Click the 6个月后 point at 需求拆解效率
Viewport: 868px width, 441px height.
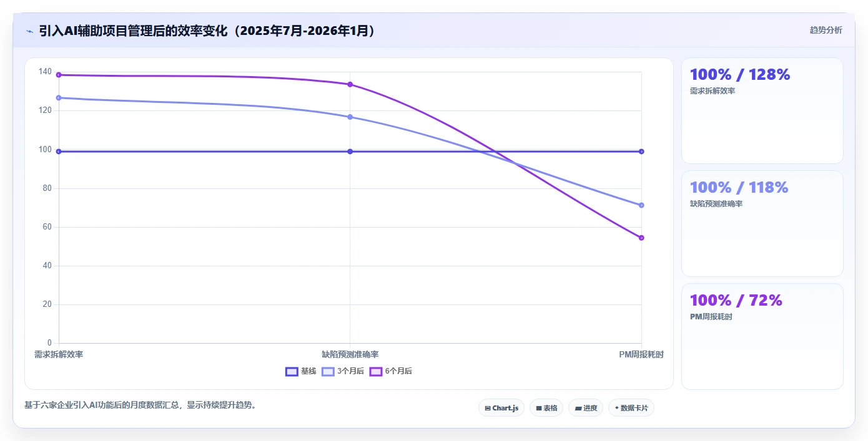point(59,75)
